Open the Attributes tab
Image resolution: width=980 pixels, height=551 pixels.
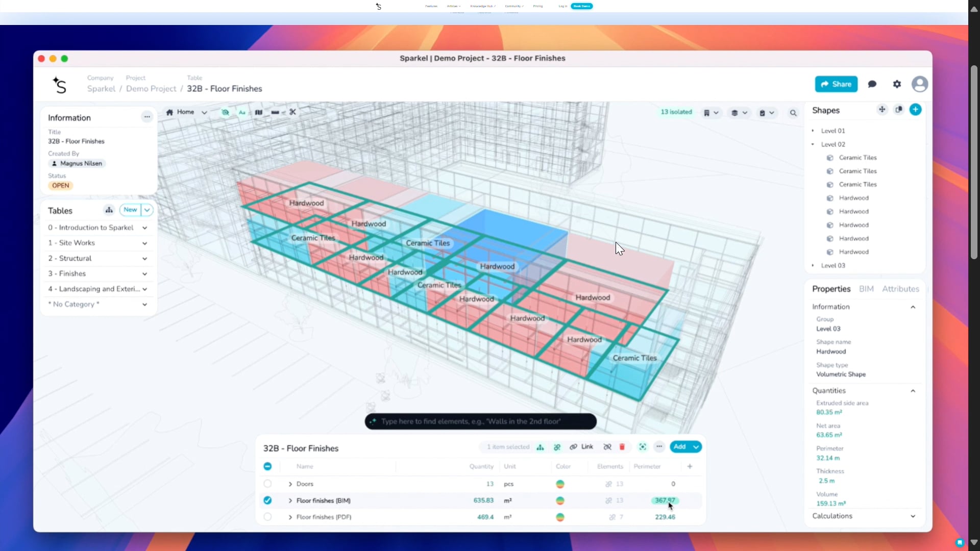click(900, 289)
